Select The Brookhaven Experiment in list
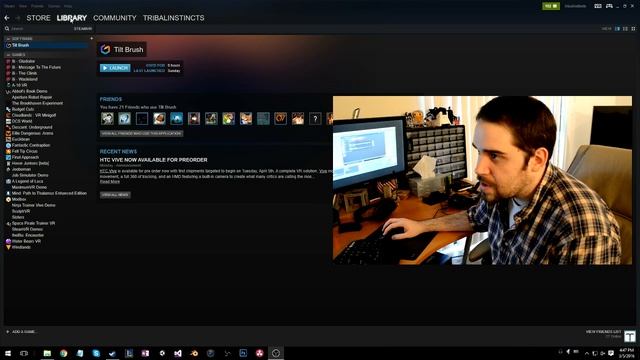Viewport: 640px width, 360px height. pos(37,103)
